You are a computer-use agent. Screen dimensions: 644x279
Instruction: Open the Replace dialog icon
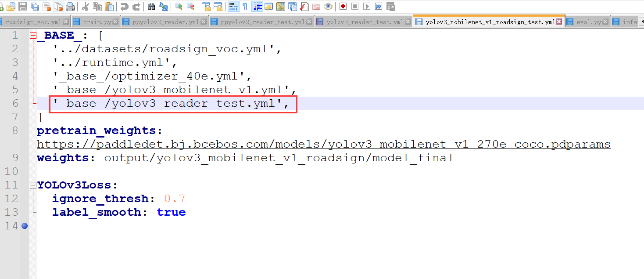point(163,7)
